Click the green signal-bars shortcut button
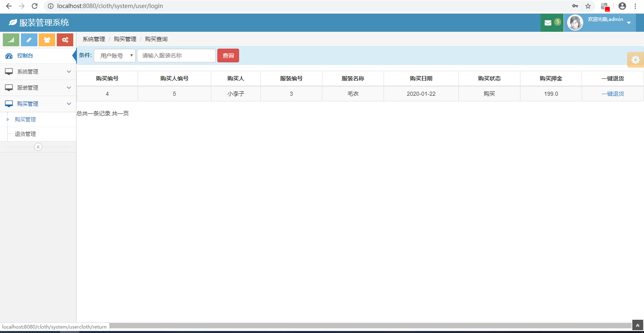The width and height of the screenshot is (644, 333). coord(11,40)
